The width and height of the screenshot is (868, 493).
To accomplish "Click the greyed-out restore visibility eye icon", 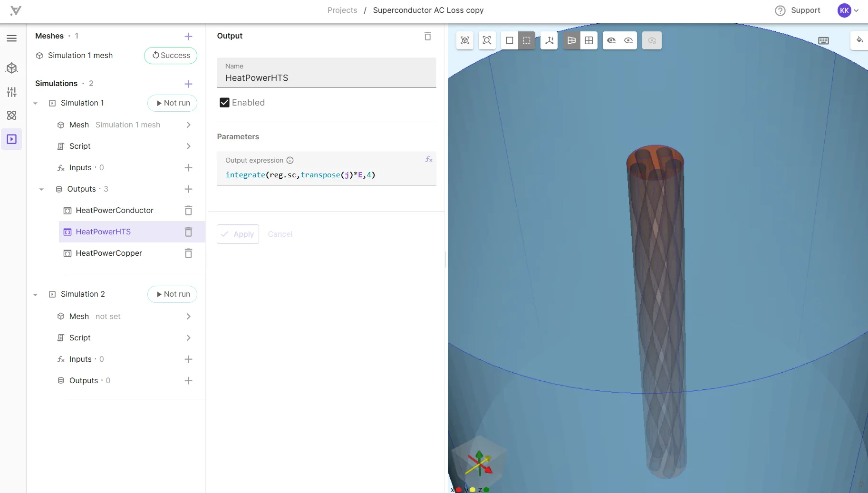I will pos(652,40).
